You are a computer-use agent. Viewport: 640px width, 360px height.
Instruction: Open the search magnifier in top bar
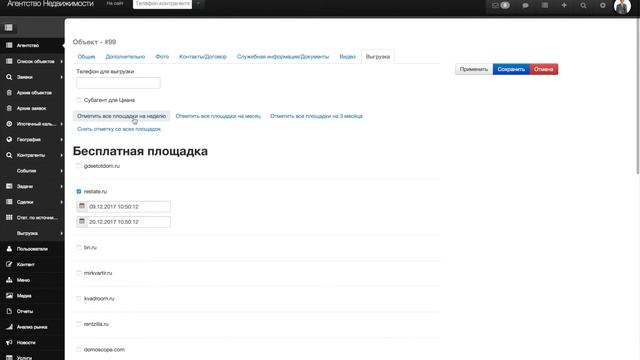(583, 5)
